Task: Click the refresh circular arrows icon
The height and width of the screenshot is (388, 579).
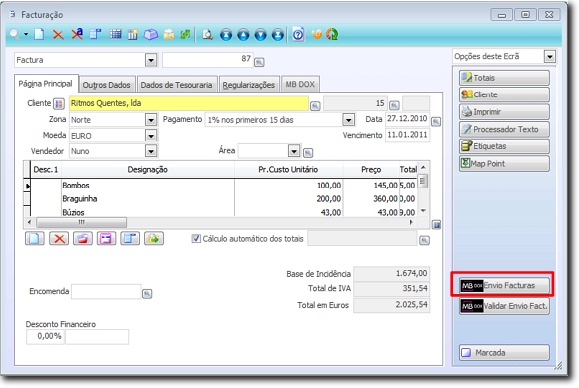Action: point(332,34)
